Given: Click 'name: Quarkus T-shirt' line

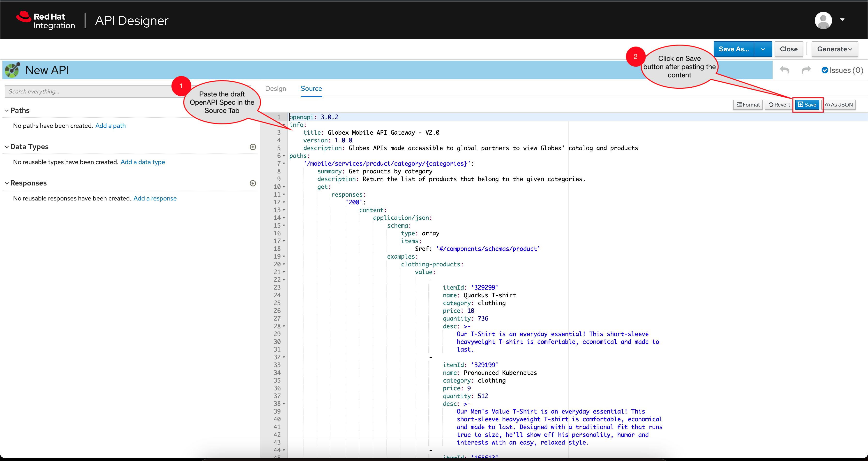Looking at the screenshot, I should point(479,295).
